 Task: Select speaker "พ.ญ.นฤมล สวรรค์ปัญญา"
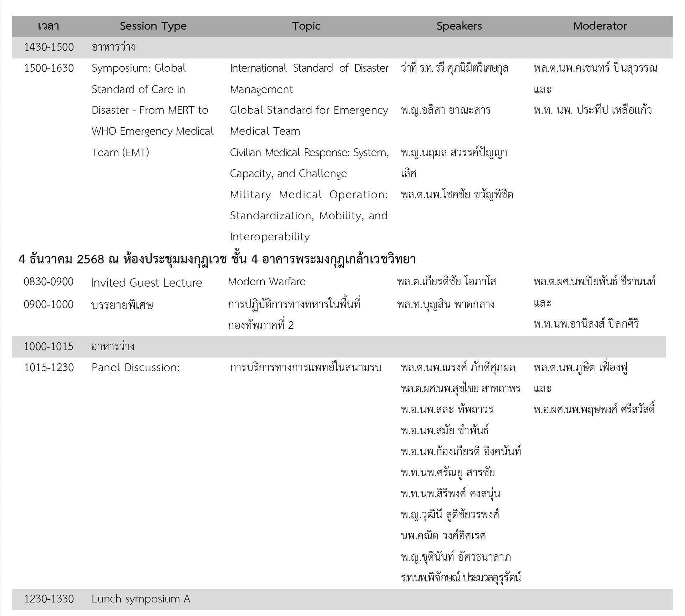tap(454, 153)
